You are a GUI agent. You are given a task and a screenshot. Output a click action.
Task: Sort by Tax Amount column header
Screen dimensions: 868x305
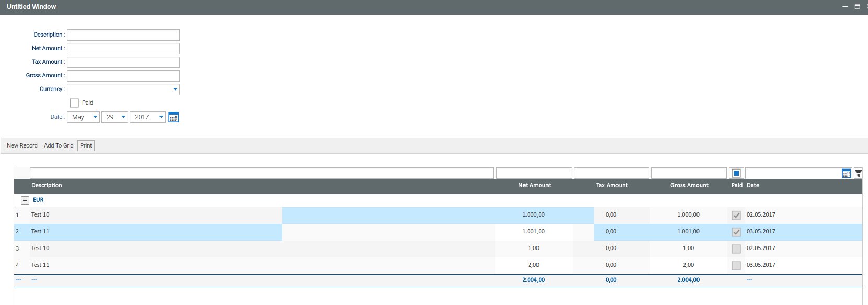612,185
